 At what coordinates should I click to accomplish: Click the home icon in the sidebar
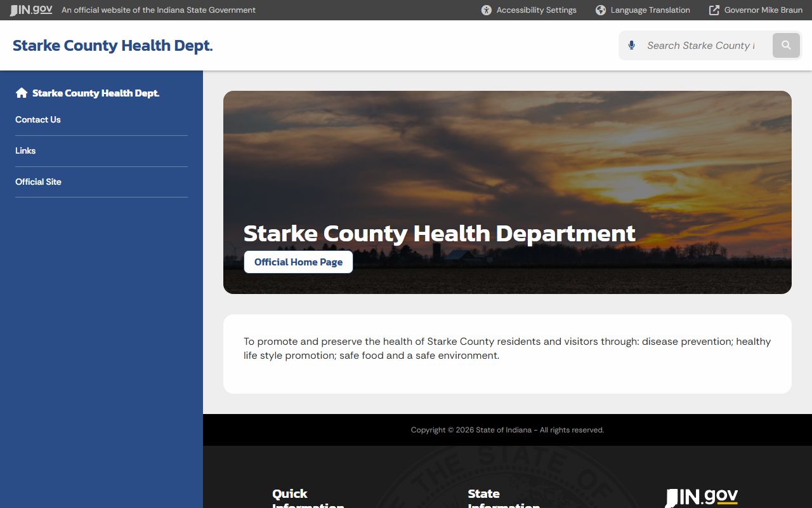tap(22, 93)
